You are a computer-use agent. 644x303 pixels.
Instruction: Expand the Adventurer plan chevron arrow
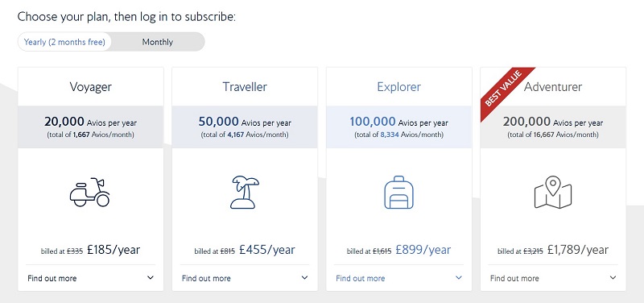point(613,278)
